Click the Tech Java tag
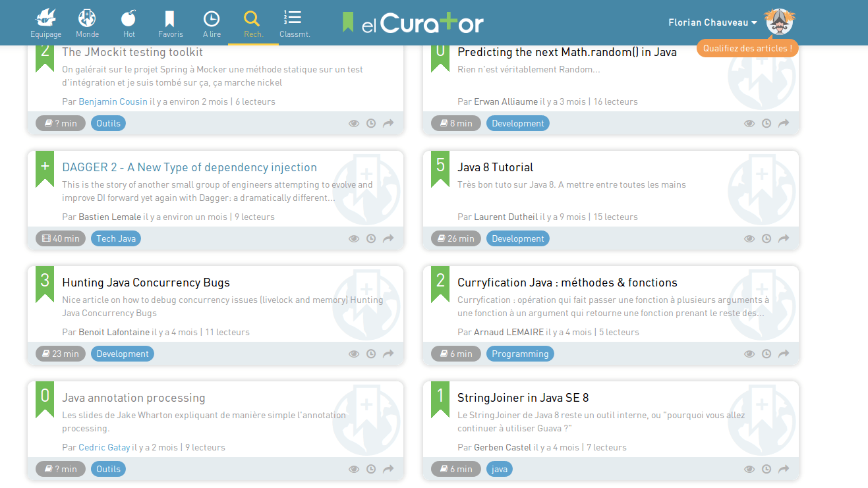868x488 pixels. (x=116, y=238)
